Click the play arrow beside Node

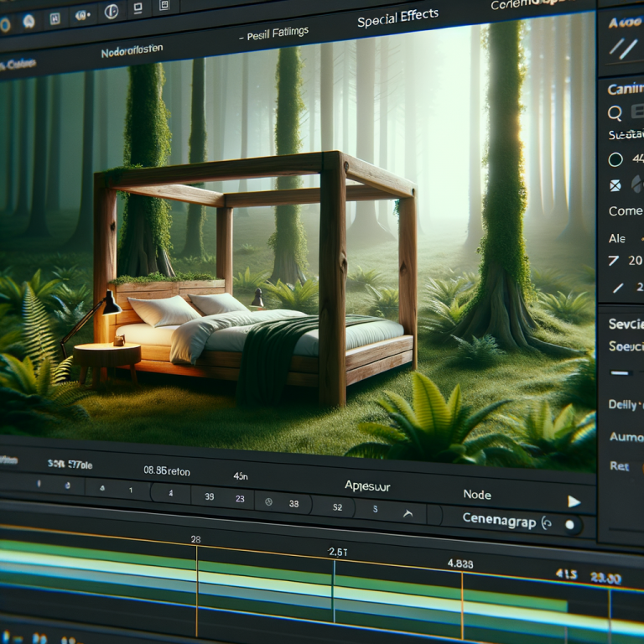(574, 501)
